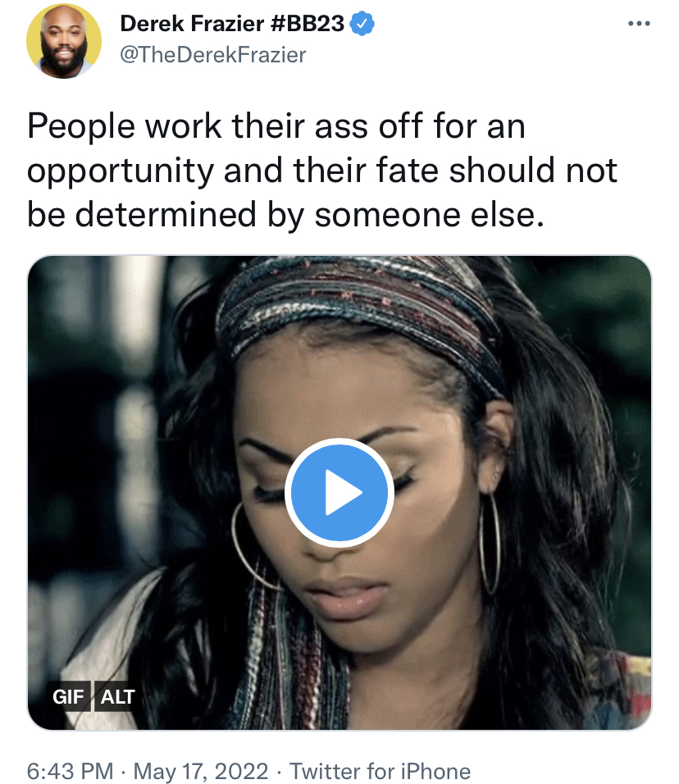Open the Derek Frazier display name link

point(192,24)
